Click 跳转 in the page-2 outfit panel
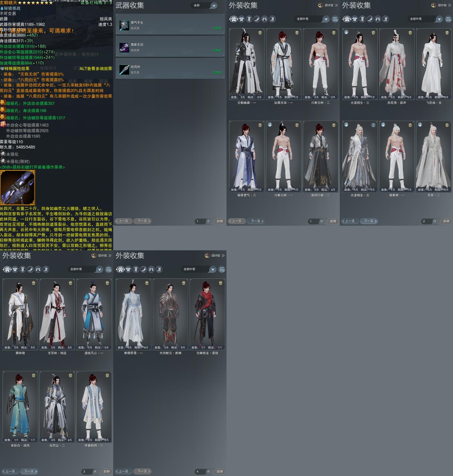 pos(447,221)
